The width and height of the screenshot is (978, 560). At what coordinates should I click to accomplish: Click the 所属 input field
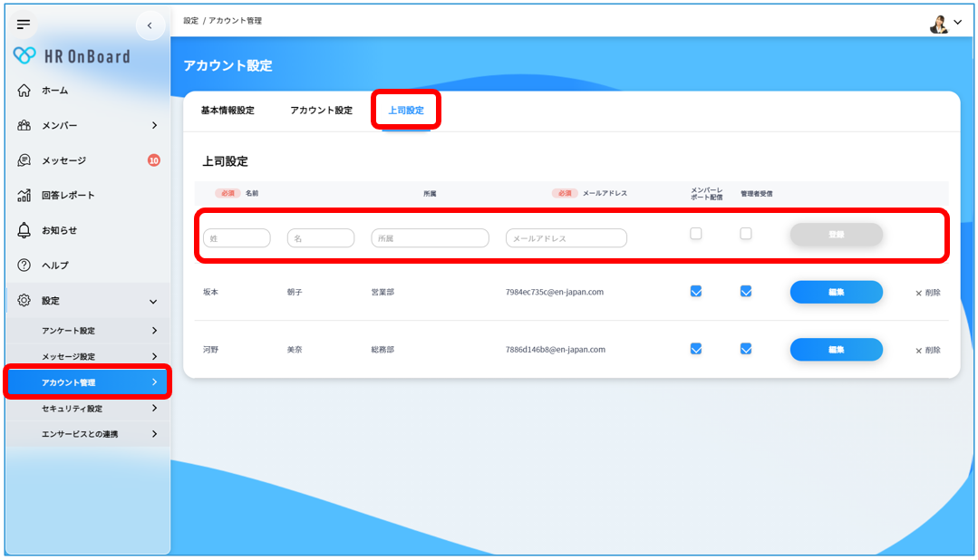click(x=430, y=238)
